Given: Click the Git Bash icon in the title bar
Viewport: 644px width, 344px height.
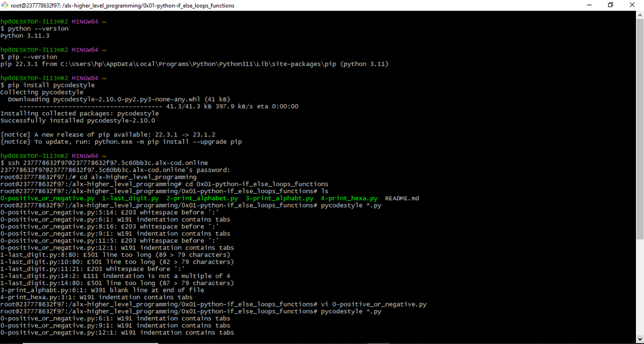Looking at the screenshot, I should [5, 5].
